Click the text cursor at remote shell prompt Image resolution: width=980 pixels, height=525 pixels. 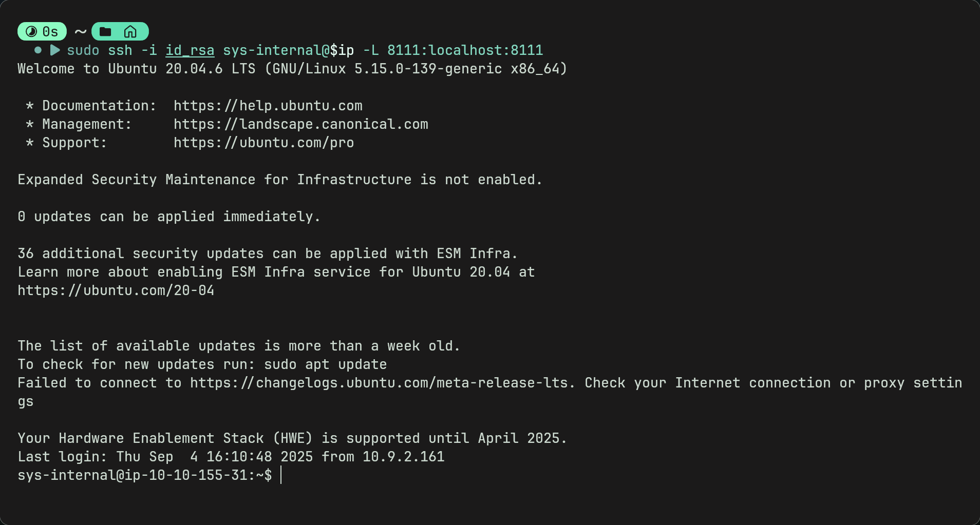(281, 475)
